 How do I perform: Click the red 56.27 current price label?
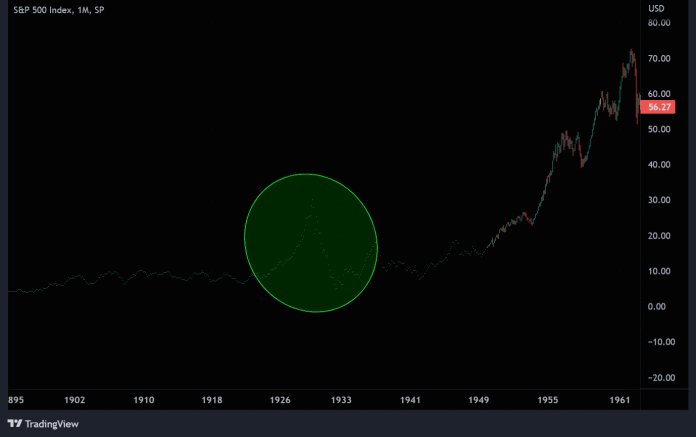(x=657, y=107)
